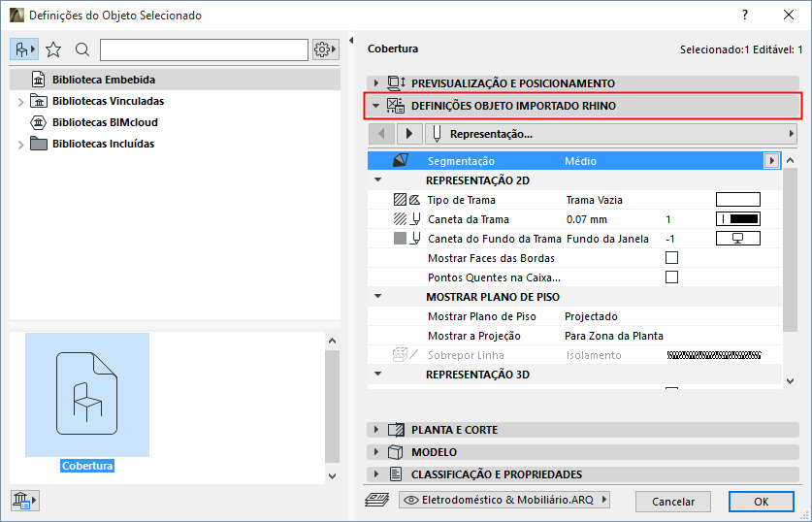Click the search magnifier icon
Viewport: 812px width, 522px height.
point(81,49)
